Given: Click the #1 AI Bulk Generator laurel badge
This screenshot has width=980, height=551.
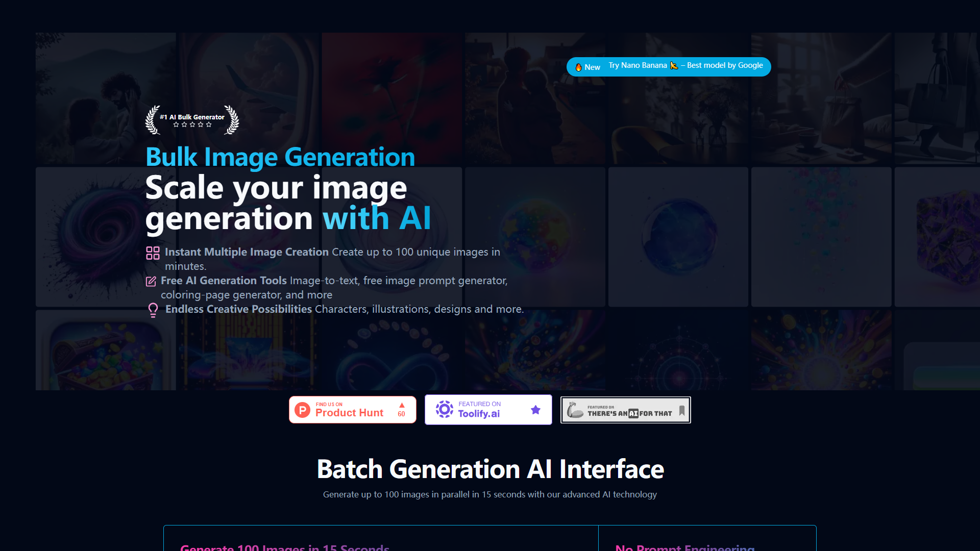Looking at the screenshot, I should 192,120.
